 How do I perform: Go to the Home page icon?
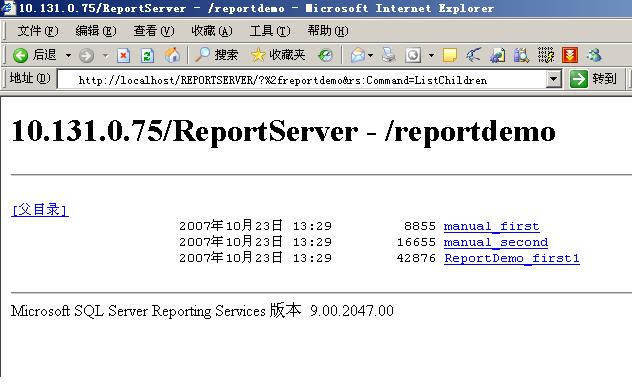pos(172,55)
